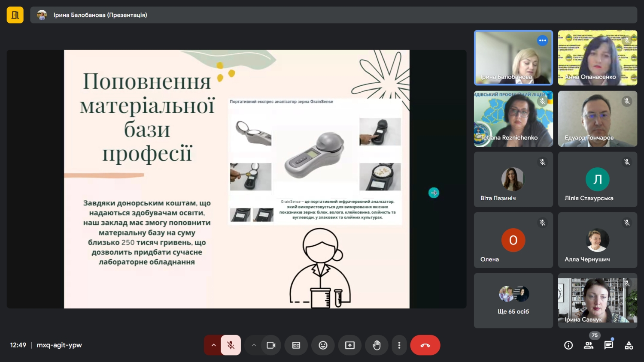
Task: Click muted mic icon on Ірина Савчук tile
Action: point(627,284)
